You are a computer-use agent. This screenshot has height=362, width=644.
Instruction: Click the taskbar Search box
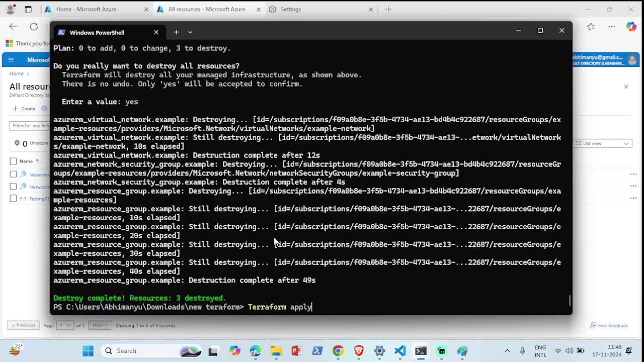click(151, 351)
